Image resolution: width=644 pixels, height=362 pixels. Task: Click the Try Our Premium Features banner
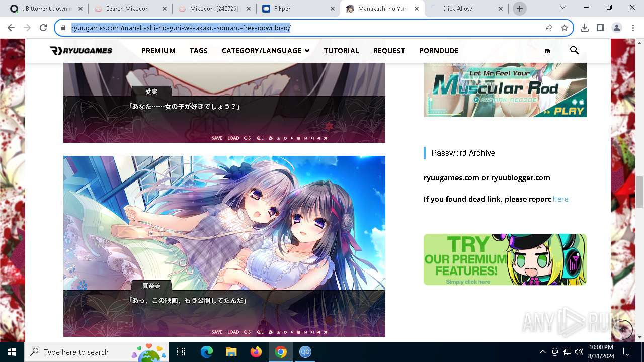coord(505,259)
